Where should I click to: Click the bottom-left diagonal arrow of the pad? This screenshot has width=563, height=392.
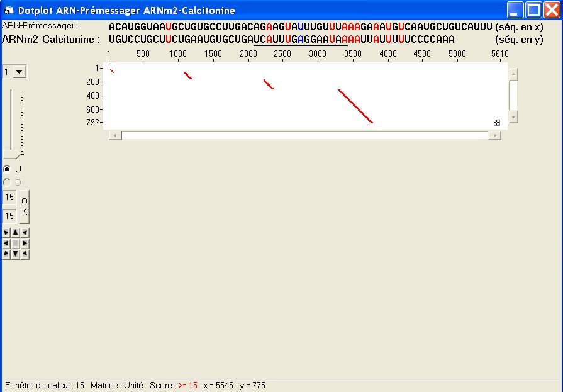click(x=6, y=254)
